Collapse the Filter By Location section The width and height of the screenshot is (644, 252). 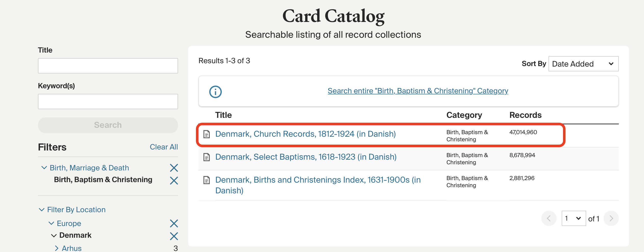(42, 210)
